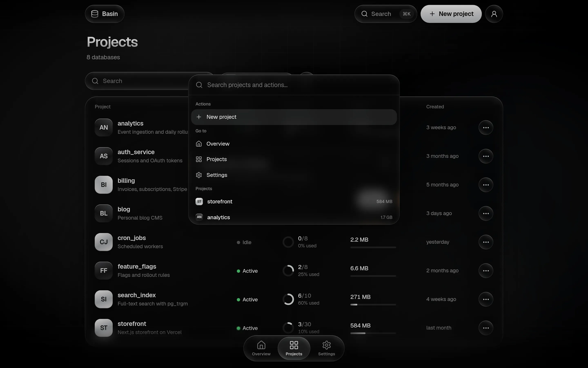The image size is (588, 368).
Task: Switch to Overview tab in bottom nav
Action: coord(261,348)
